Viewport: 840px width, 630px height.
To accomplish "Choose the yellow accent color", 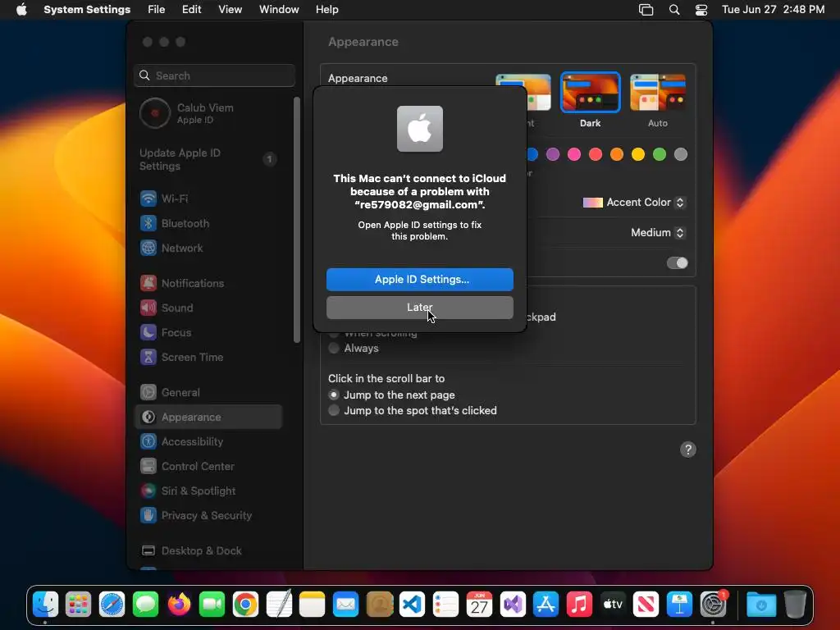I will 638,155.
